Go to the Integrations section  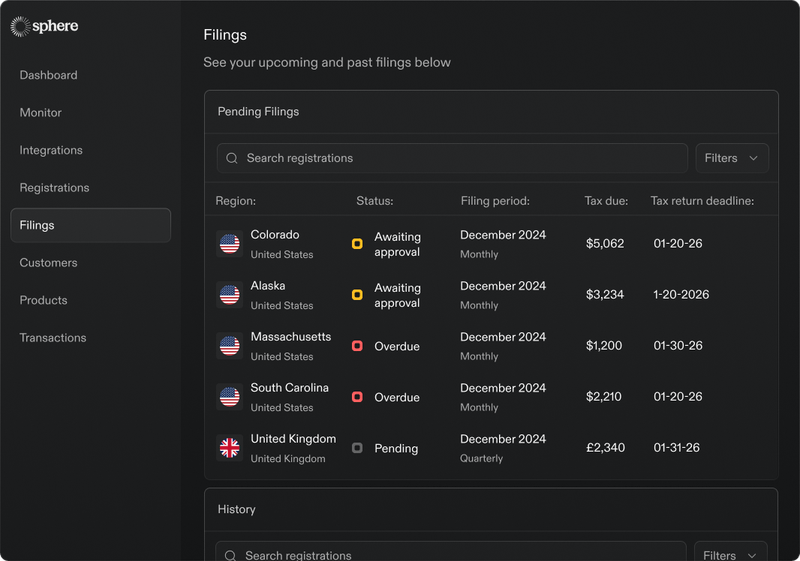pyautogui.click(x=51, y=150)
